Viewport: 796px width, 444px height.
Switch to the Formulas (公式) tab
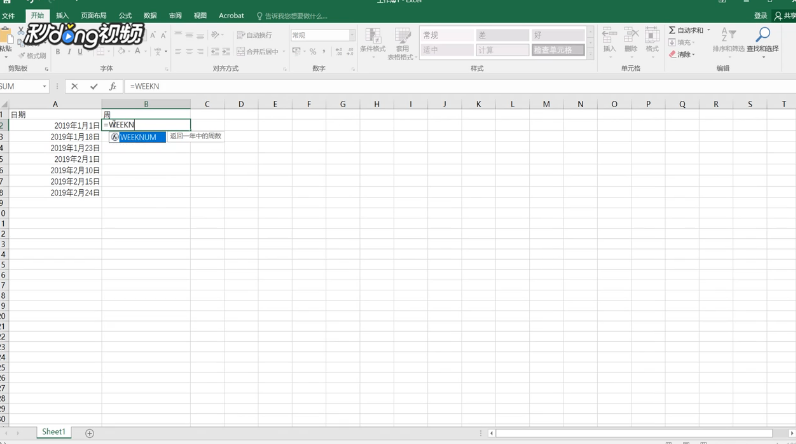(x=125, y=16)
